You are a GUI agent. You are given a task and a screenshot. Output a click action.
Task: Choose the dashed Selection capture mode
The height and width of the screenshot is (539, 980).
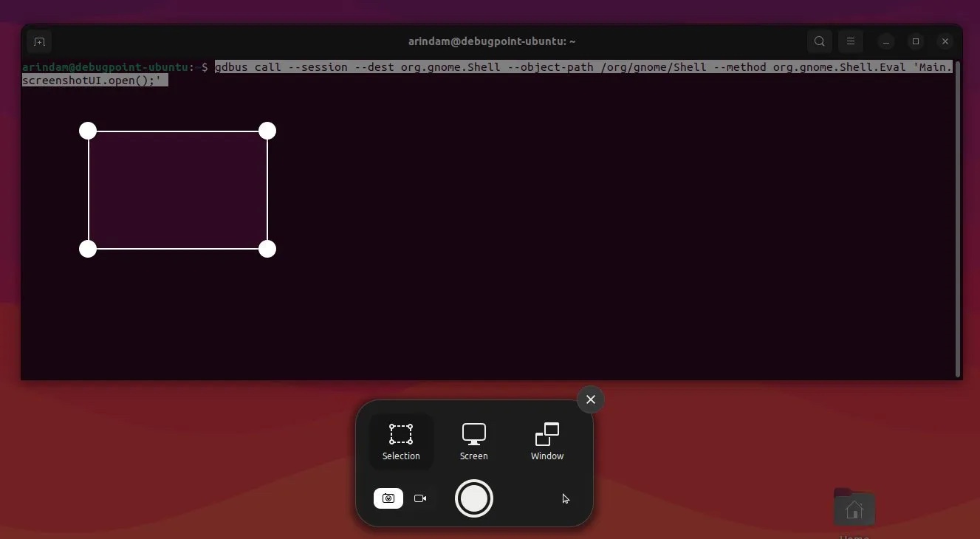[400, 441]
